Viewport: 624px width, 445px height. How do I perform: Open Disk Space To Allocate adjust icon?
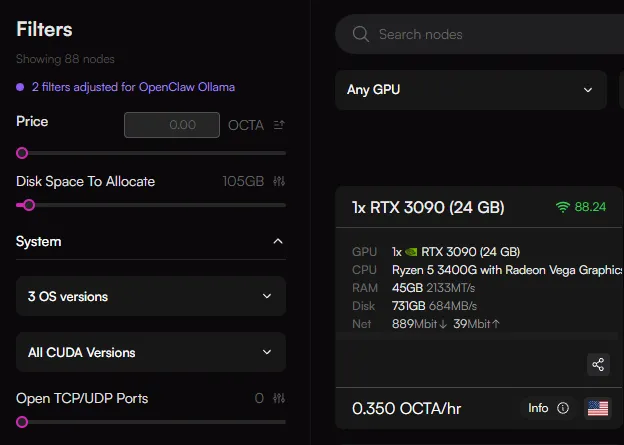click(279, 182)
